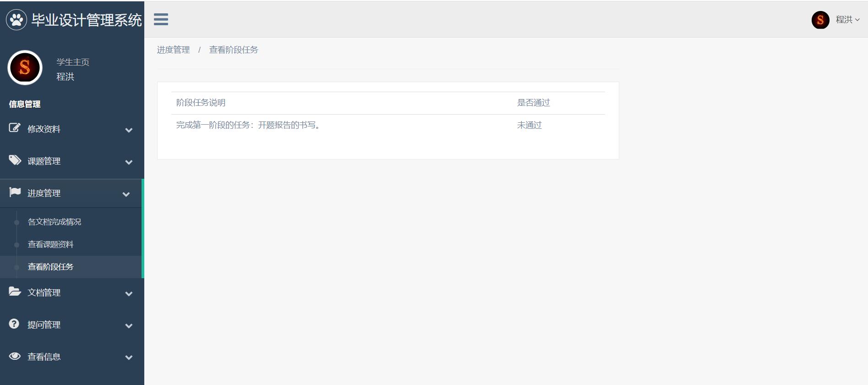Viewport: 868px width, 385px height.
Task: Expand the 查看信息 chevron
Action: [x=129, y=357]
